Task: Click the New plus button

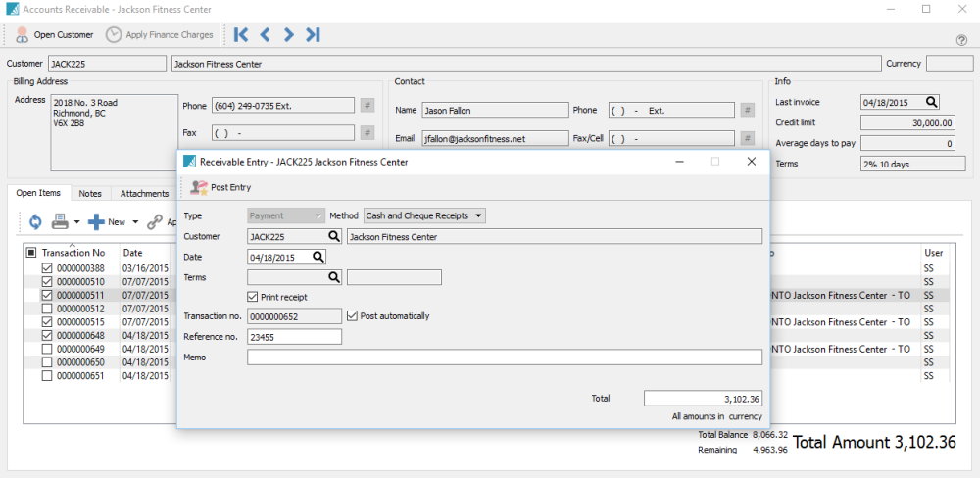Action: (x=107, y=221)
